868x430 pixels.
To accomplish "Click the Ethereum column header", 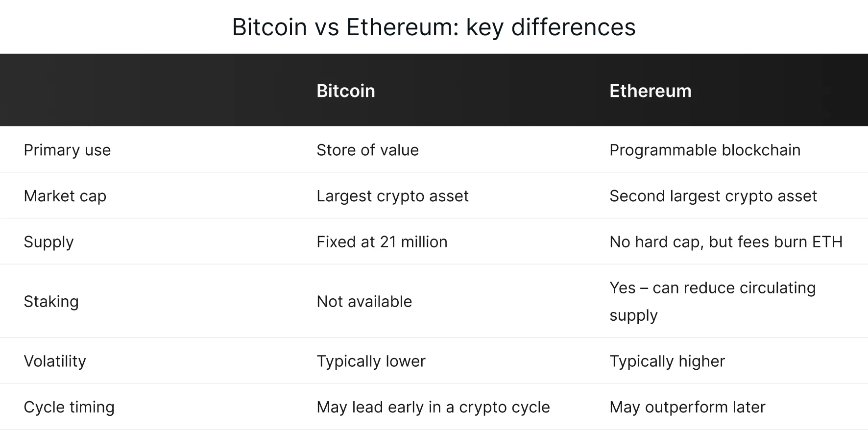I will click(x=650, y=91).
